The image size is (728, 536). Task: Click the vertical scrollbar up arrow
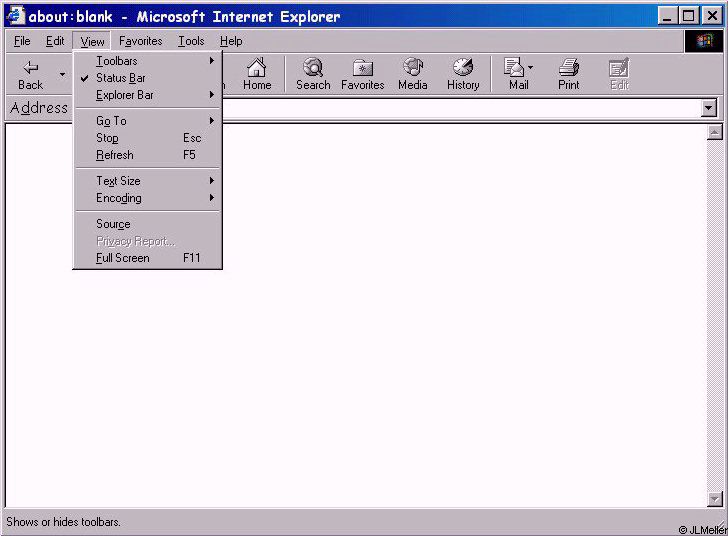(715, 133)
